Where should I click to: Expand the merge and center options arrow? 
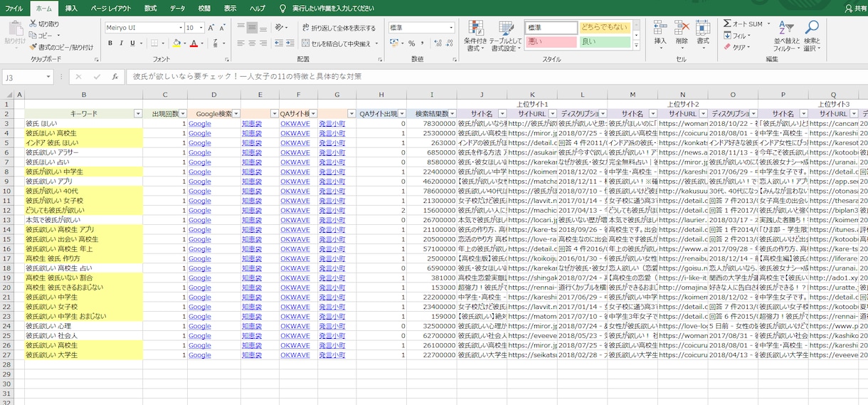(x=376, y=43)
